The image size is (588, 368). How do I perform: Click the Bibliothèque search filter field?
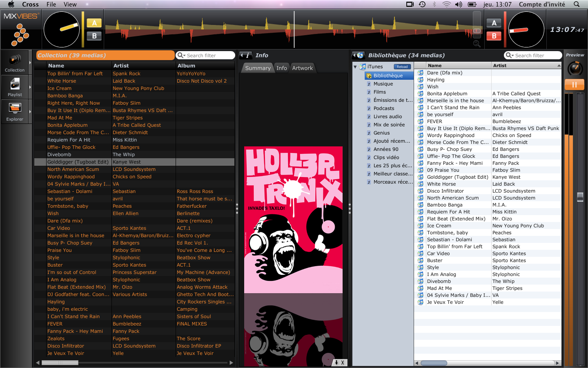click(x=533, y=55)
